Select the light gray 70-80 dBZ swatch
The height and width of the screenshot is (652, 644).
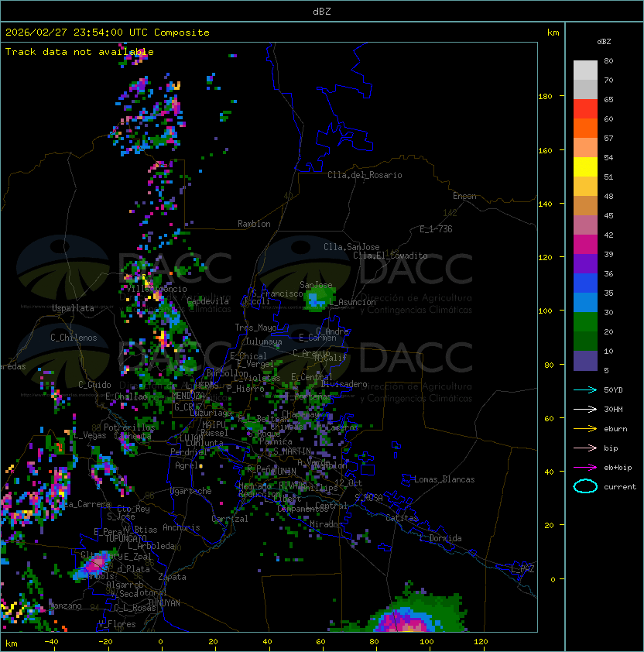[x=585, y=70]
